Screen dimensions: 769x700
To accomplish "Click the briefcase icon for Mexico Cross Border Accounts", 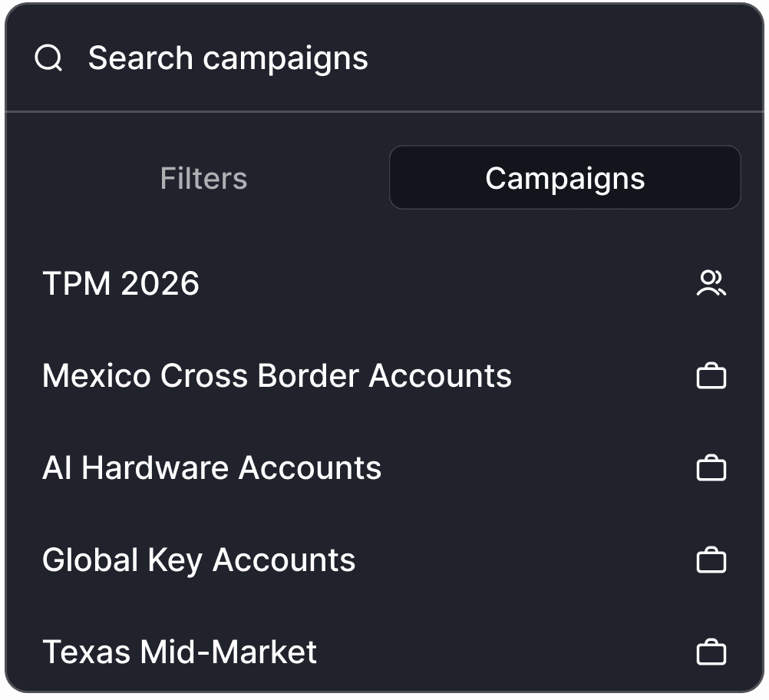I will (711, 376).
